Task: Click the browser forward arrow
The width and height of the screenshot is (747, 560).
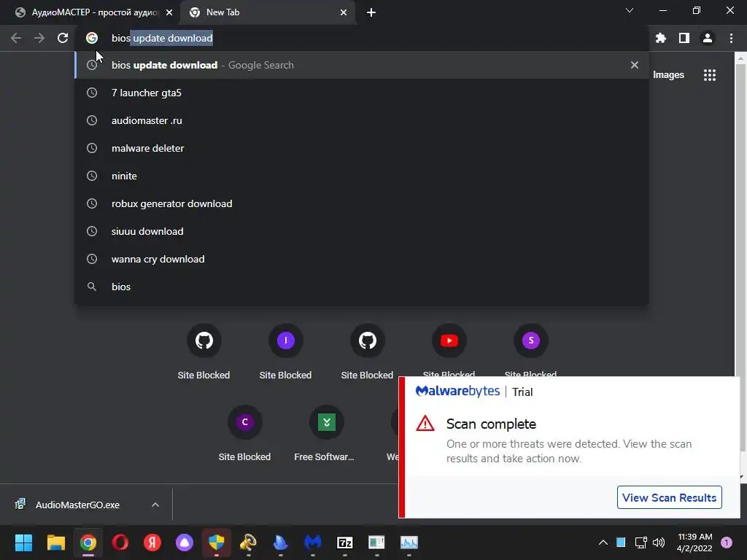Action: coord(39,38)
